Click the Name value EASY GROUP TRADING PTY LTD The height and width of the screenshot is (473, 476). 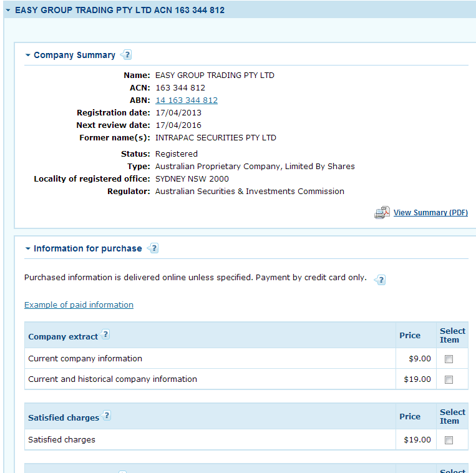(x=215, y=76)
